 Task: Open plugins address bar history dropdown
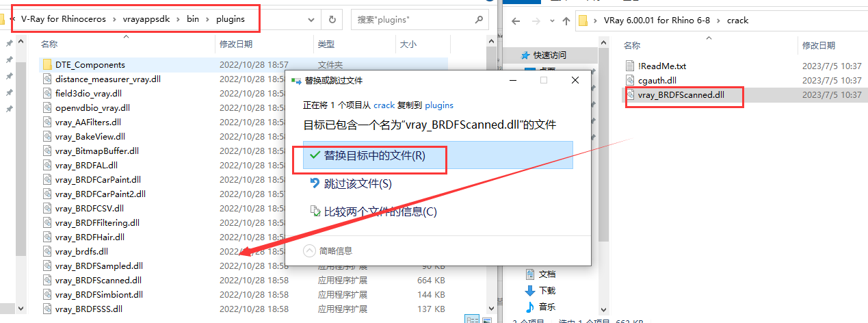click(x=311, y=20)
